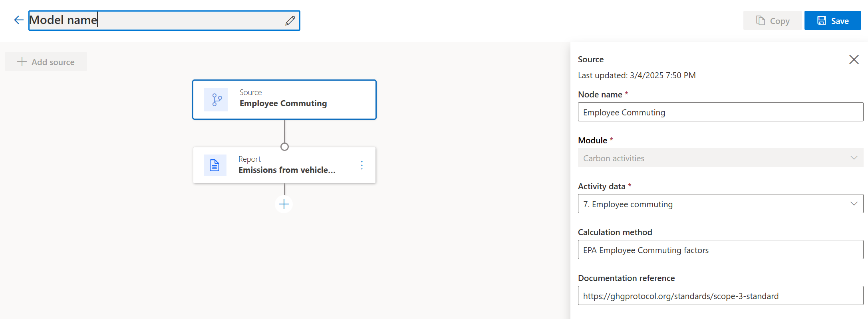This screenshot has width=868, height=319.
Task: Close the Source panel
Action: [x=854, y=59]
